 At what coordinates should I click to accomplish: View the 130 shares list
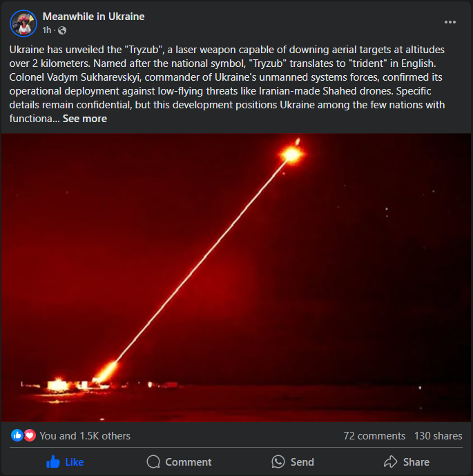(x=438, y=436)
